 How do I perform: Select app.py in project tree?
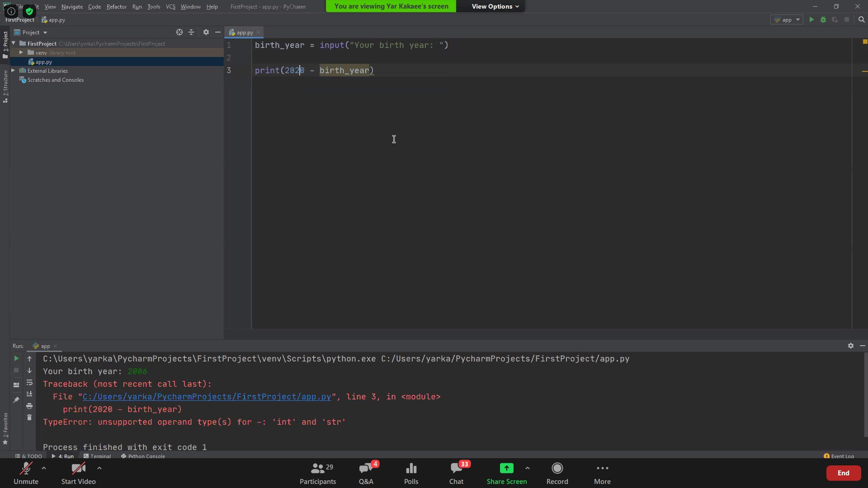click(44, 62)
